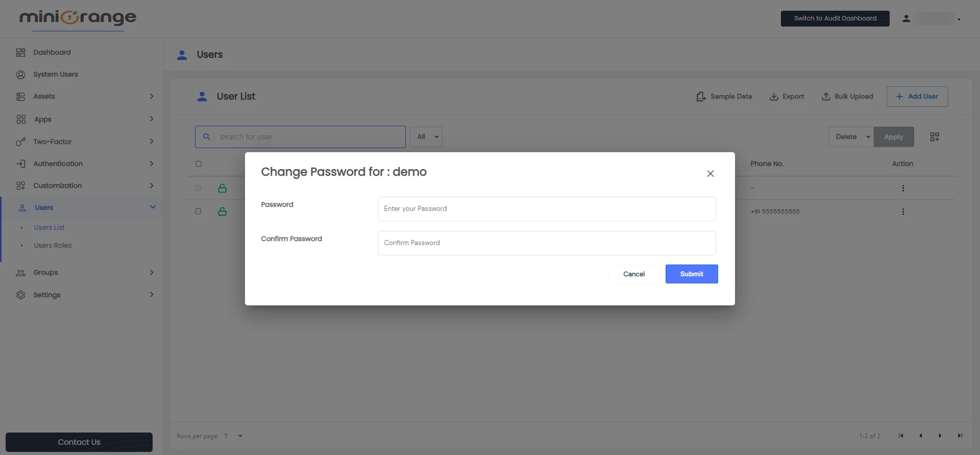Click the Dashboard grid icon

[x=20, y=53]
